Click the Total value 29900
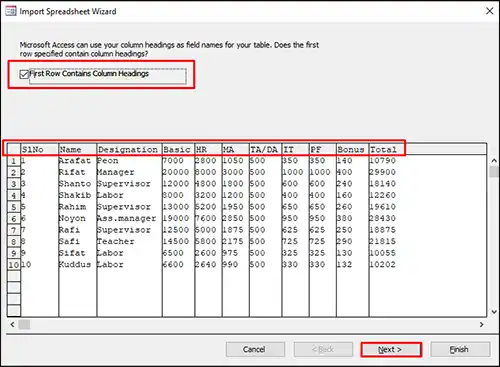The width and height of the screenshot is (500, 367). coord(382,172)
